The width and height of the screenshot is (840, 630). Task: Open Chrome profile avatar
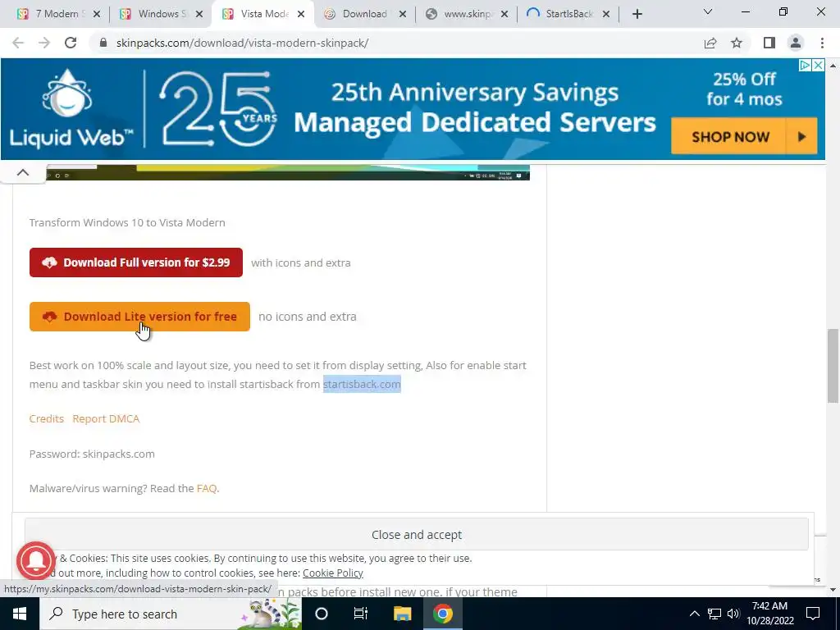[x=796, y=43]
